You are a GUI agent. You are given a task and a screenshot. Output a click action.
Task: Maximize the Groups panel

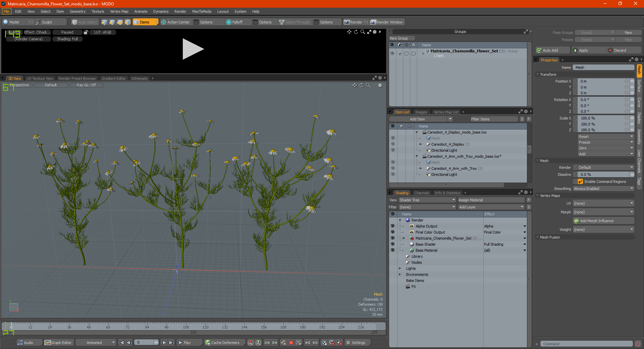(526, 32)
